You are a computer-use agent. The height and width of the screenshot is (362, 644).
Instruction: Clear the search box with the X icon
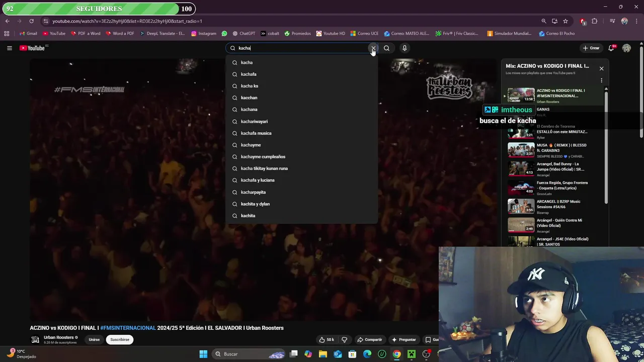[x=373, y=48]
